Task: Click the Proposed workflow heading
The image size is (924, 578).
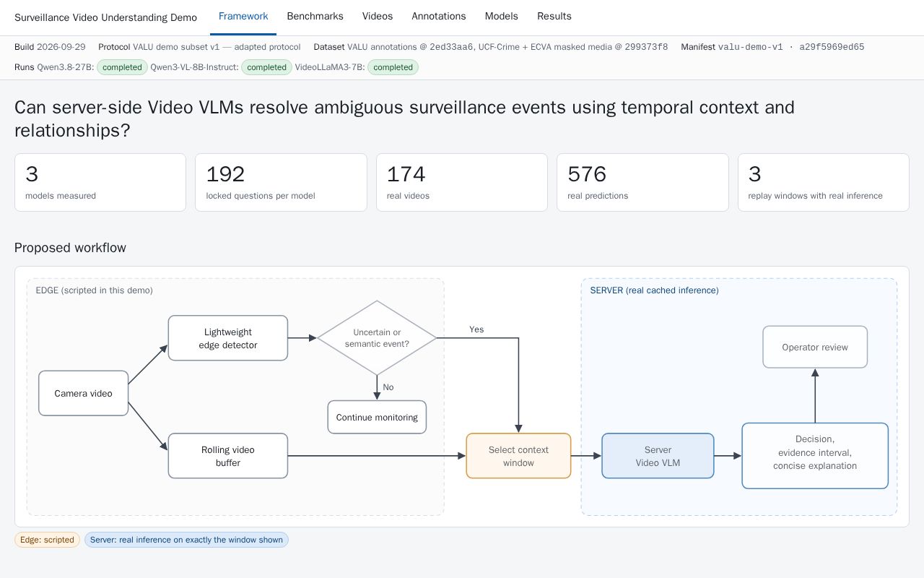Action: click(x=70, y=248)
